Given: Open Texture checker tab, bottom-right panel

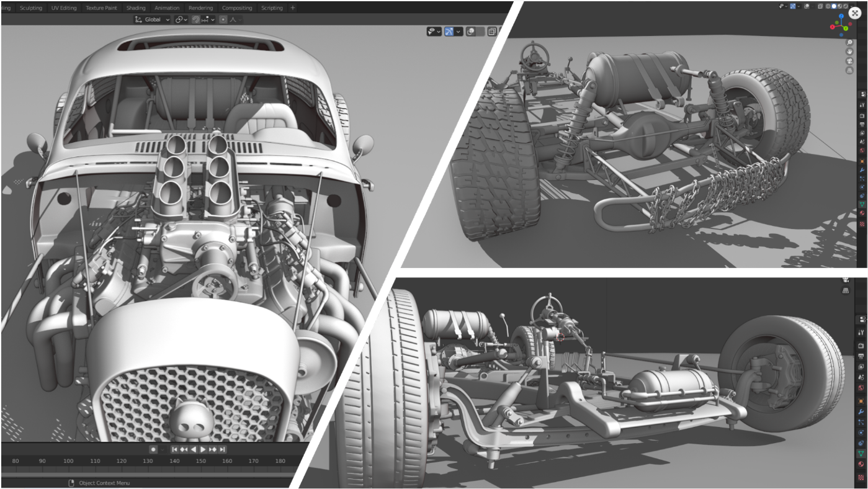Looking at the screenshot, I should (861, 477).
